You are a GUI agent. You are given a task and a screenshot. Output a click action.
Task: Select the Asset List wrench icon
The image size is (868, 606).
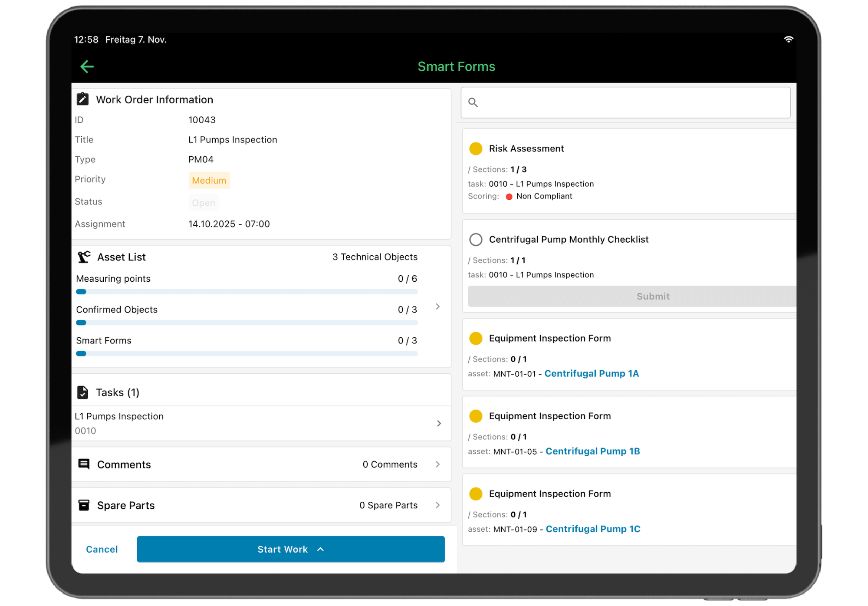coord(83,257)
